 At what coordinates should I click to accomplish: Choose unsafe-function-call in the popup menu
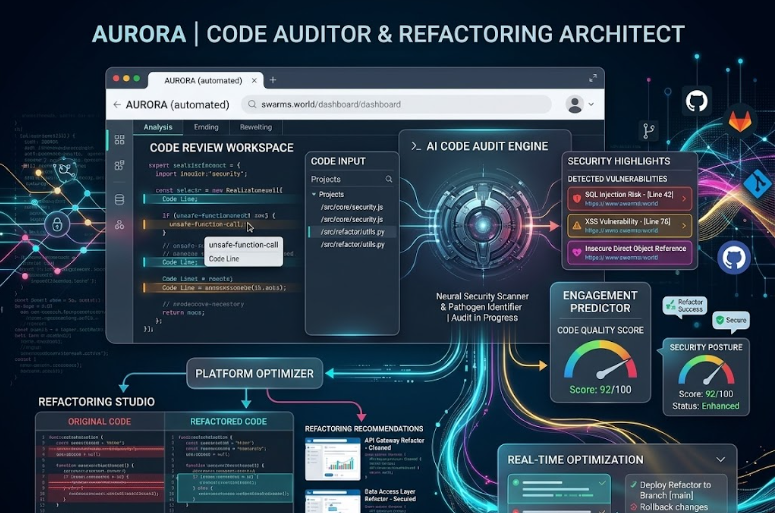coord(243,245)
